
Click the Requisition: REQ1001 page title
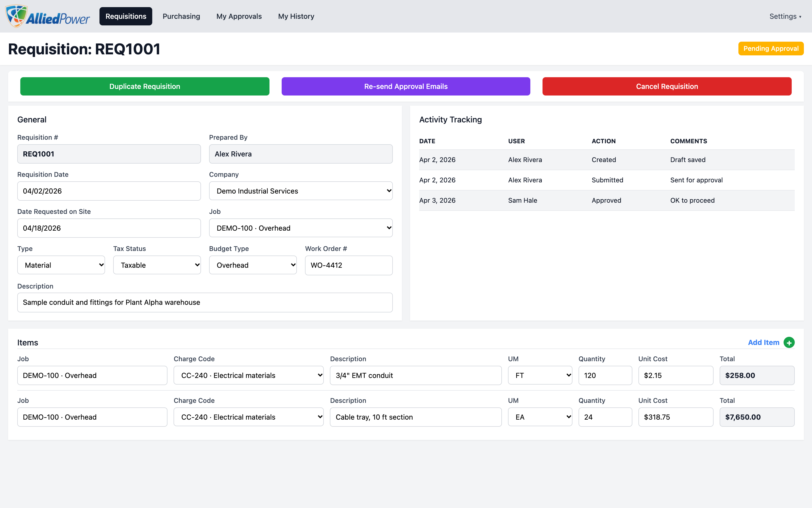pos(84,49)
